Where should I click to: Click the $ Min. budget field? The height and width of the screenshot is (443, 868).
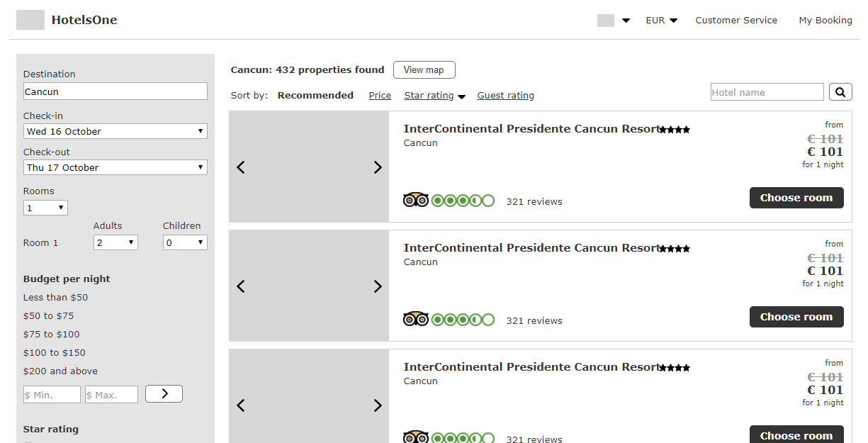pos(52,395)
